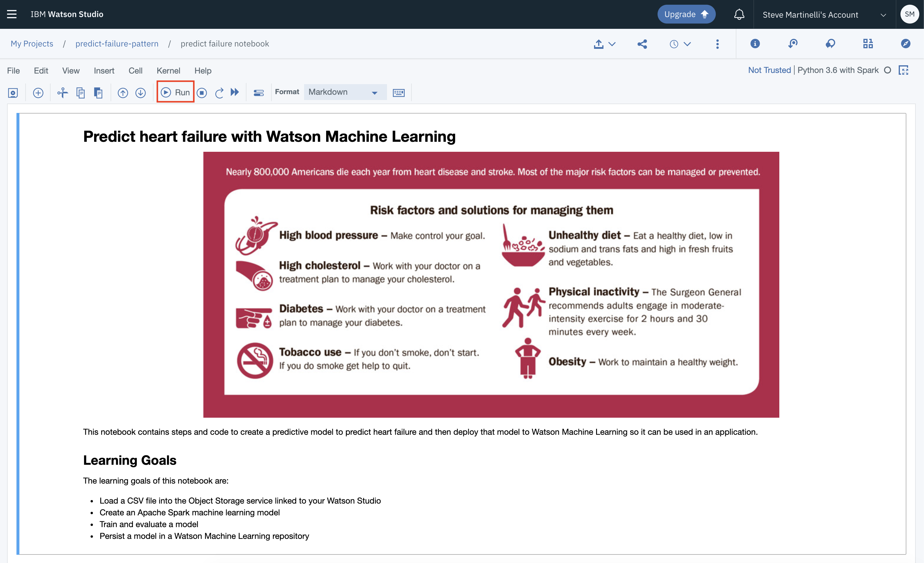The image size is (924, 563).
Task: Open the notebook information panel icon
Action: tap(755, 44)
